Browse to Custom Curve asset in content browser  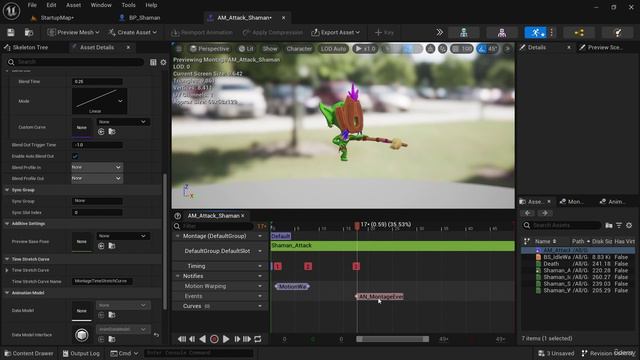(111, 131)
